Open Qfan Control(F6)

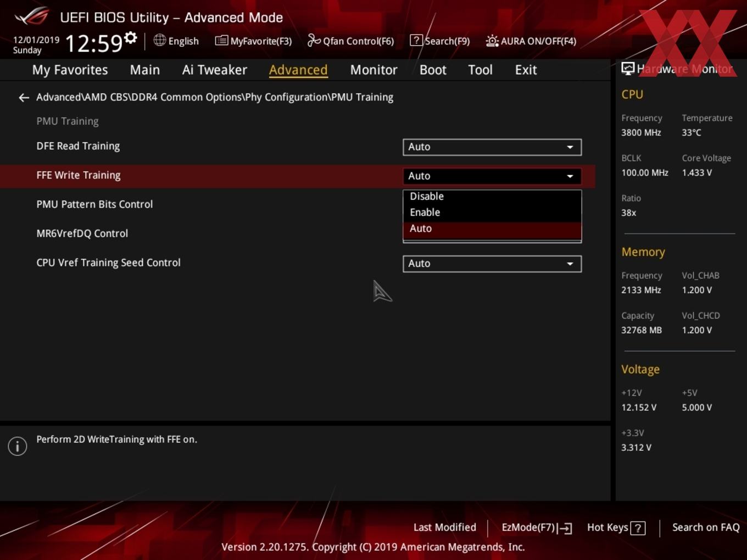351,41
